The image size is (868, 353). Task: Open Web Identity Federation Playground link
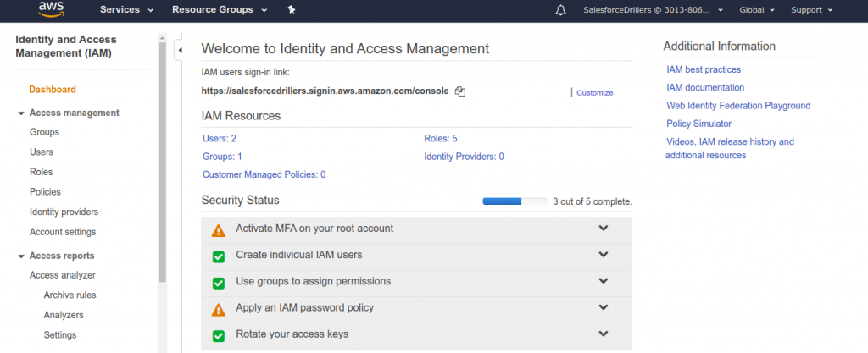(x=738, y=106)
